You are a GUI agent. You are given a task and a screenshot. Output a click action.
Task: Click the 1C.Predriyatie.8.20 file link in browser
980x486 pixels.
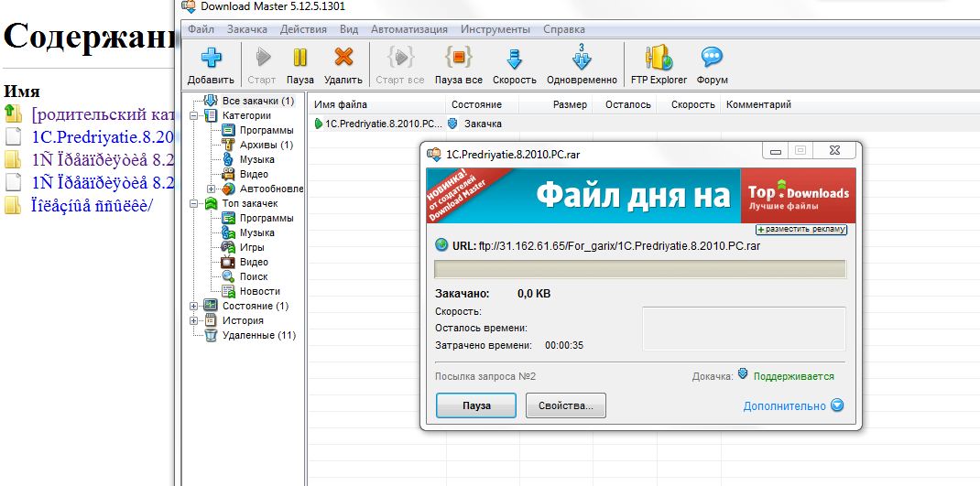(103, 137)
